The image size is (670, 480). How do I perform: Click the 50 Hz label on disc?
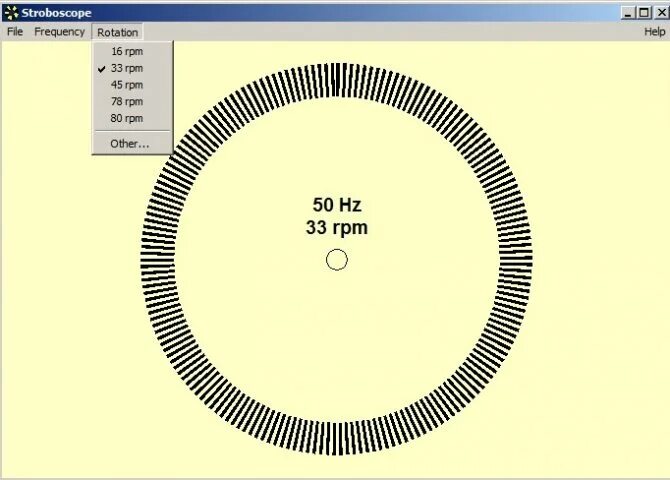[337, 205]
